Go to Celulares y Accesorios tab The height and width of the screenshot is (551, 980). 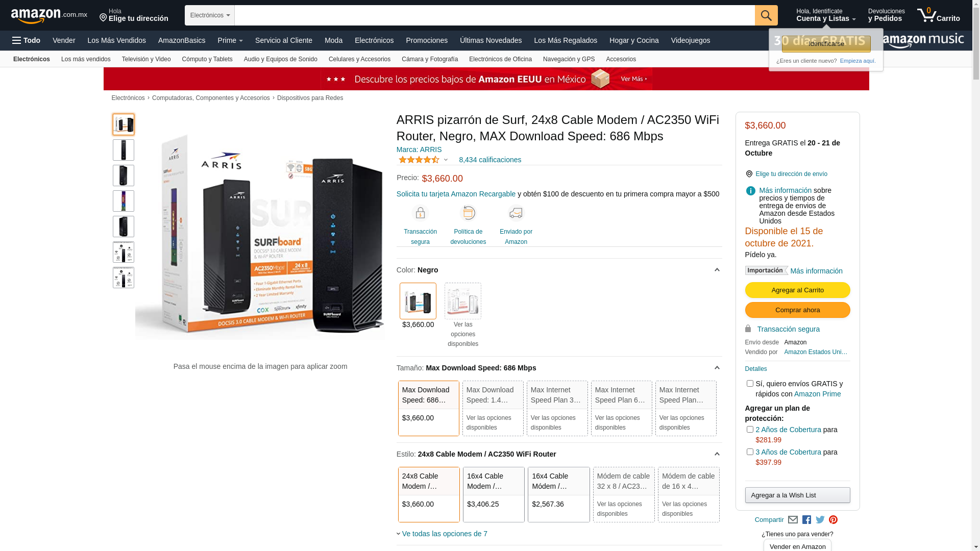click(359, 59)
